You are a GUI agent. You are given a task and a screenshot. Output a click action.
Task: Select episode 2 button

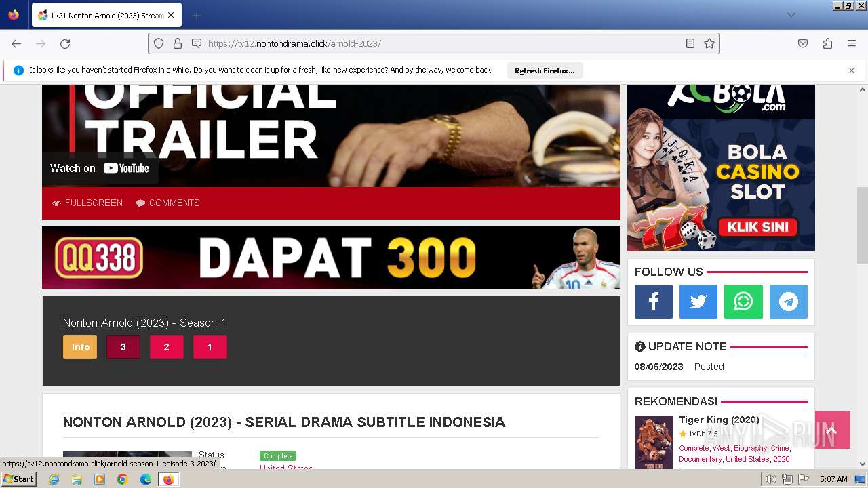(x=167, y=347)
